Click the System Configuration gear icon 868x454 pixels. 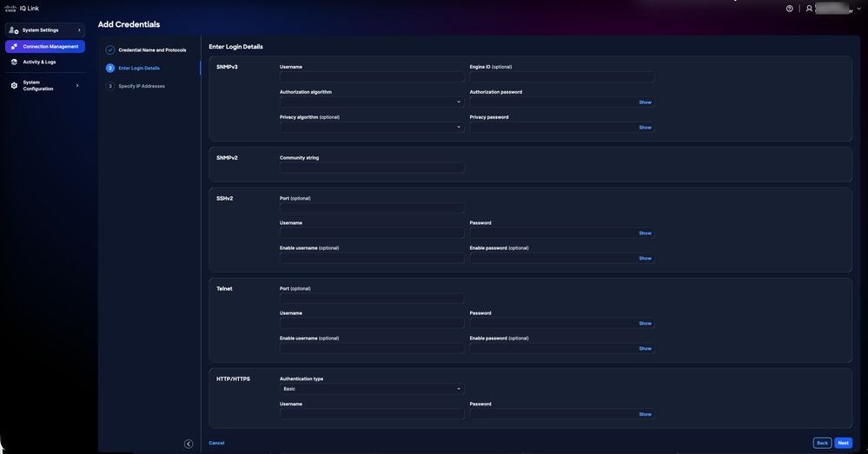tap(14, 85)
